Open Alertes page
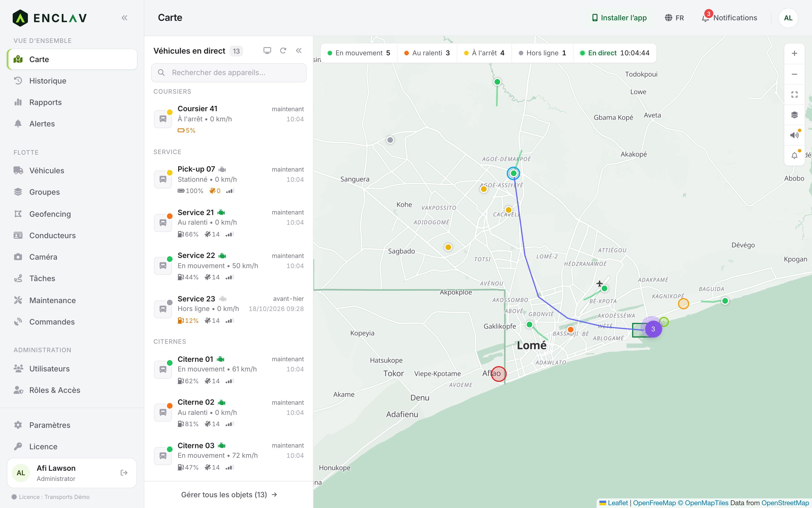The height and width of the screenshot is (508, 812). pyautogui.click(x=72, y=124)
